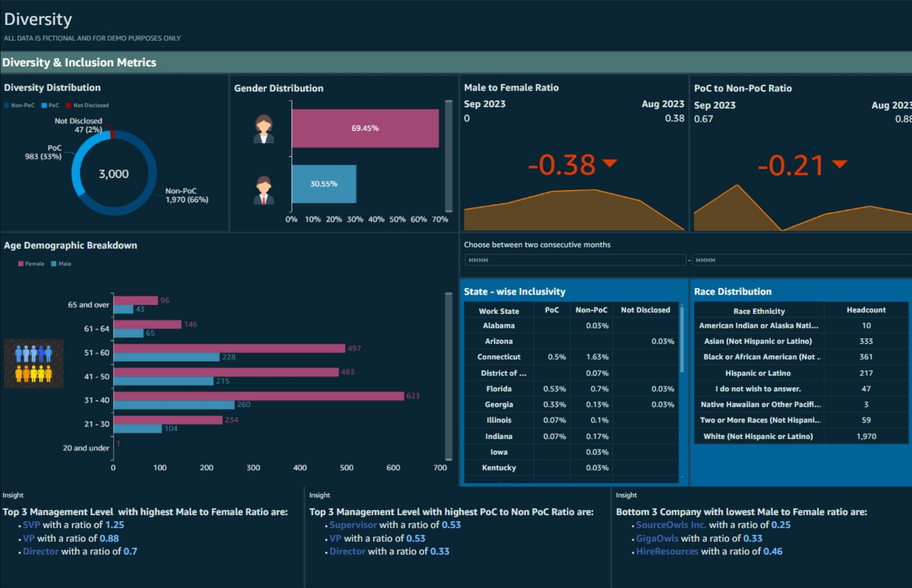The image size is (912, 588).
Task: Click the female avatar icon in Gender Distribution
Action: pos(264,129)
